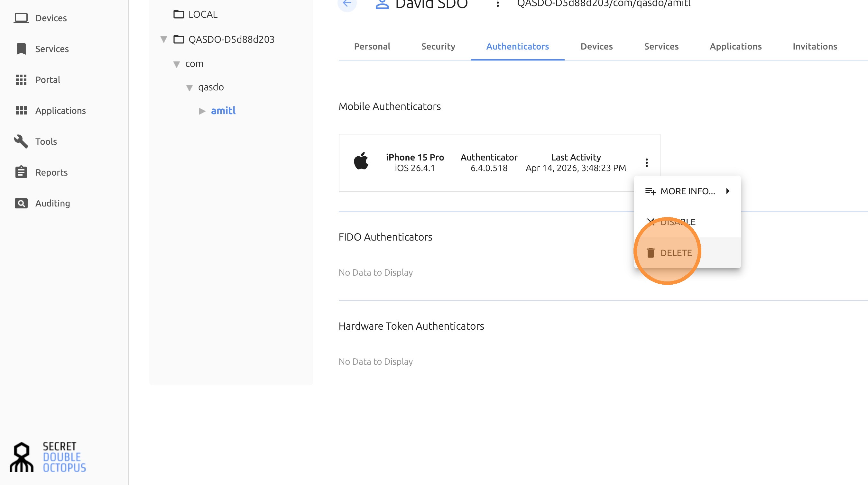Collapse the com folder node
Image resolution: width=868 pixels, height=485 pixels.
click(176, 64)
